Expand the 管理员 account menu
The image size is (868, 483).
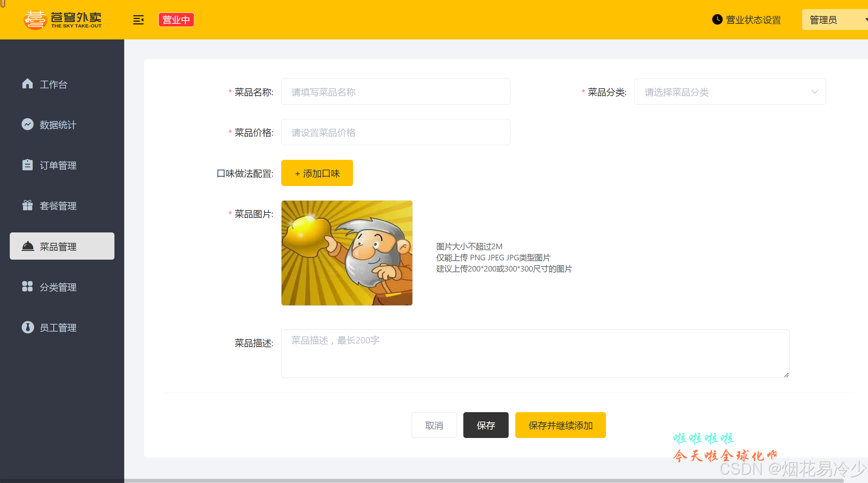pyautogui.click(x=834, y=20)
